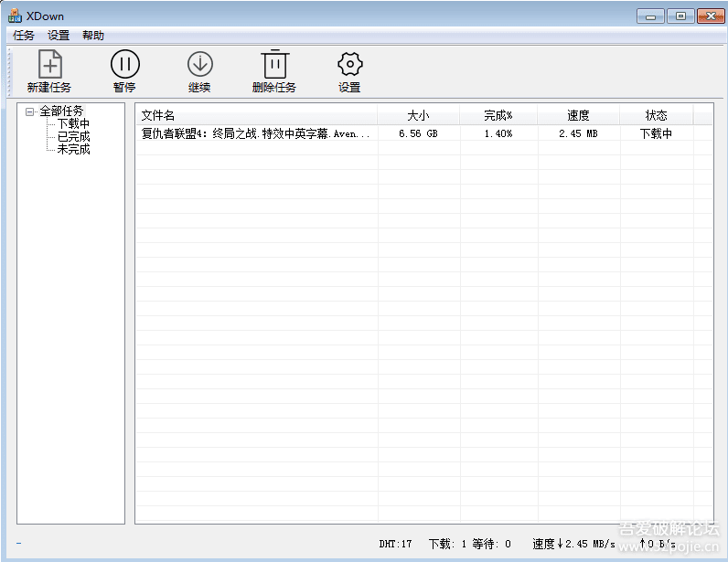Click the XDown app icon in title bar
This screenshot has height=562, width=728.
click(x=15, y=16)
